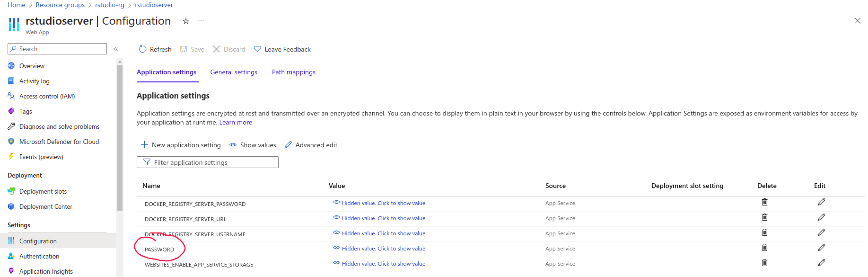Reveal the DOCKER_REGISTRY_SERVER_USERNAME hidden value
Screen dimensions: 868x277
(379, 233)
